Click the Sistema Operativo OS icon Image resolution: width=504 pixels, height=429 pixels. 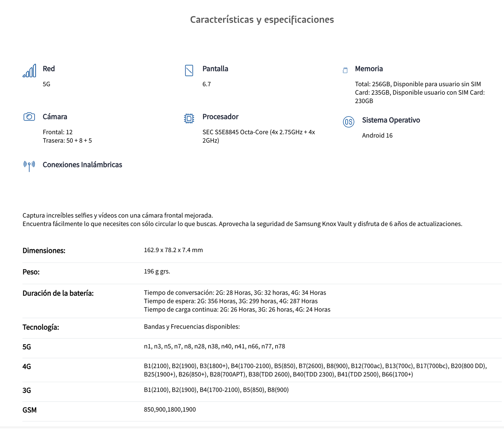349,122
